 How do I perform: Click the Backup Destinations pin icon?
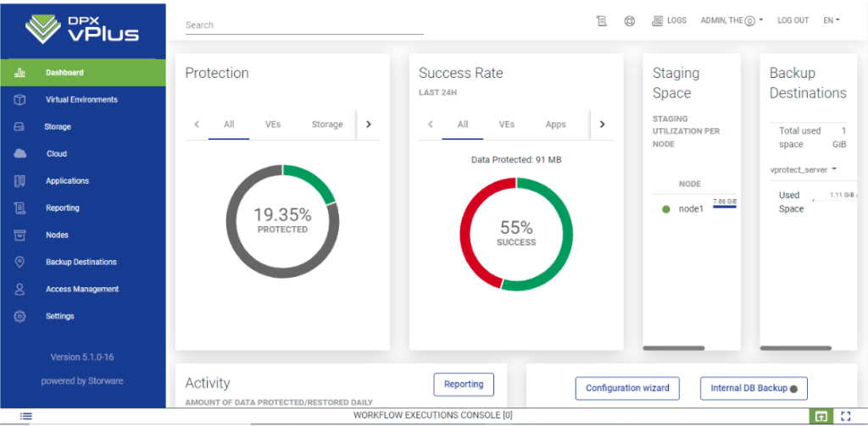(19, 263)
